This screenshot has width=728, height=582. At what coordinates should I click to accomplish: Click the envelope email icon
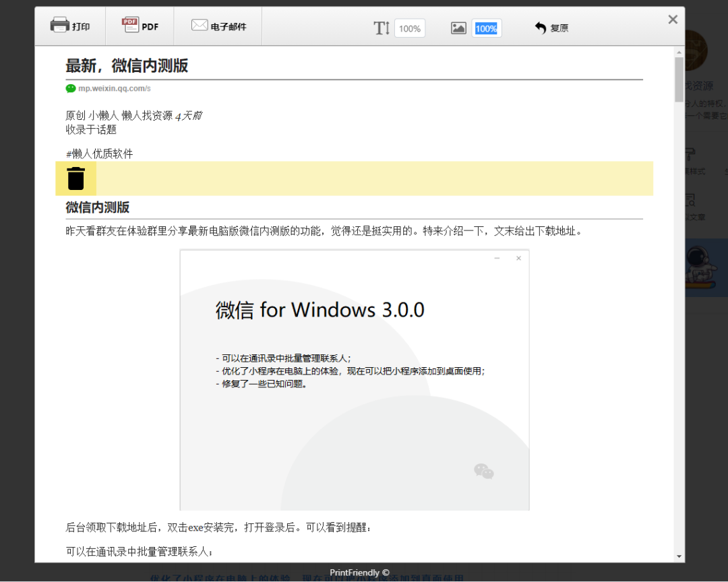pyautogui.click(x=200, y=25)
